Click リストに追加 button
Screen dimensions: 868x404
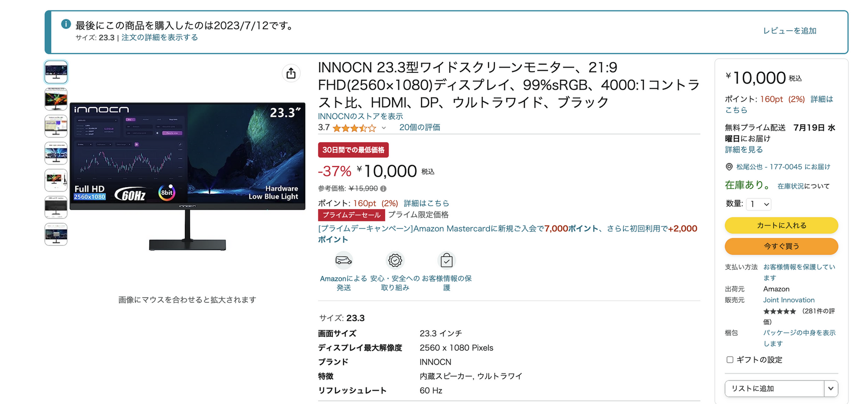coord(774,389)
